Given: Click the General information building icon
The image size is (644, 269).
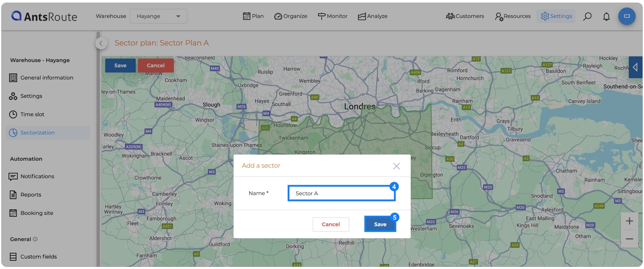Looking at the screenshot, I should (13, 78).
